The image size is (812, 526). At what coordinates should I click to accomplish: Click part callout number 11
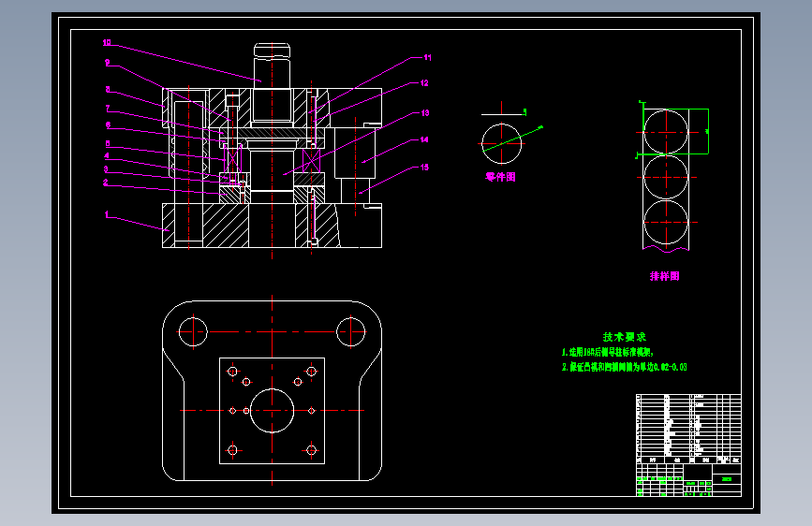coord(427,57)
